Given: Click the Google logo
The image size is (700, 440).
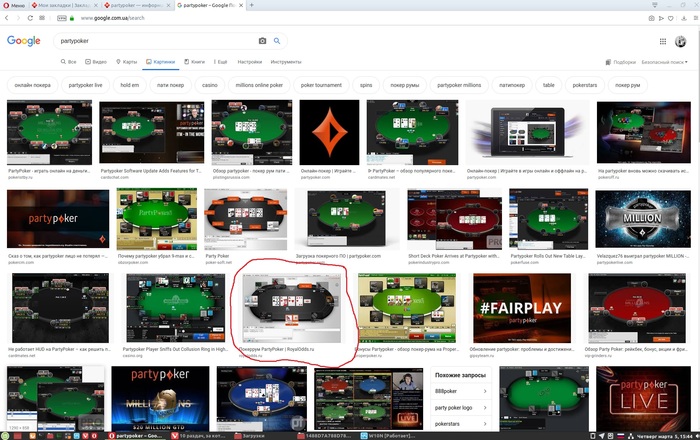Looking at the screenshot, I should [x=24, y=41].
